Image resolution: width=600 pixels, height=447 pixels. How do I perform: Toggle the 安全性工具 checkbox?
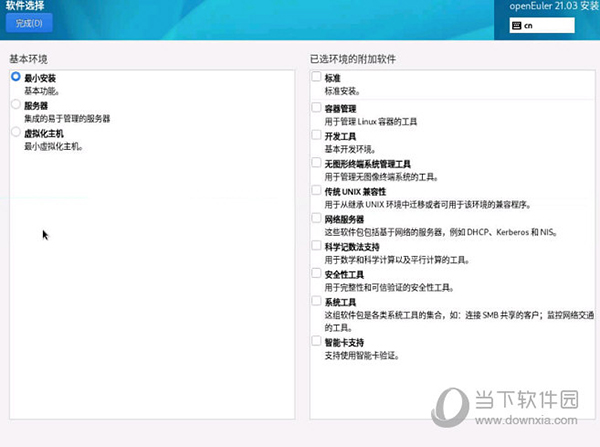316,273
